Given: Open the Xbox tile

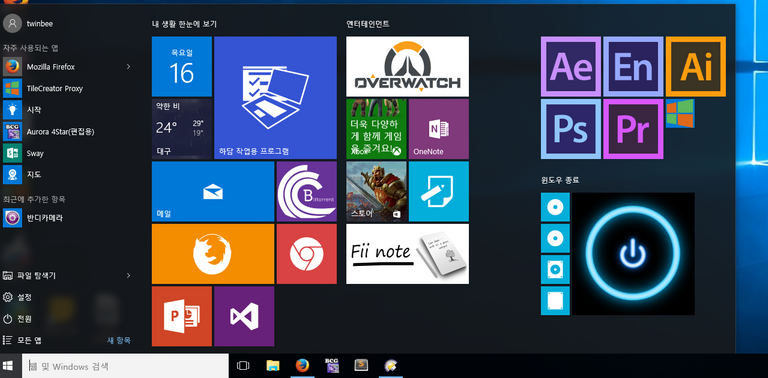Looking at the screenshot, I should click(x=376, y=129).
